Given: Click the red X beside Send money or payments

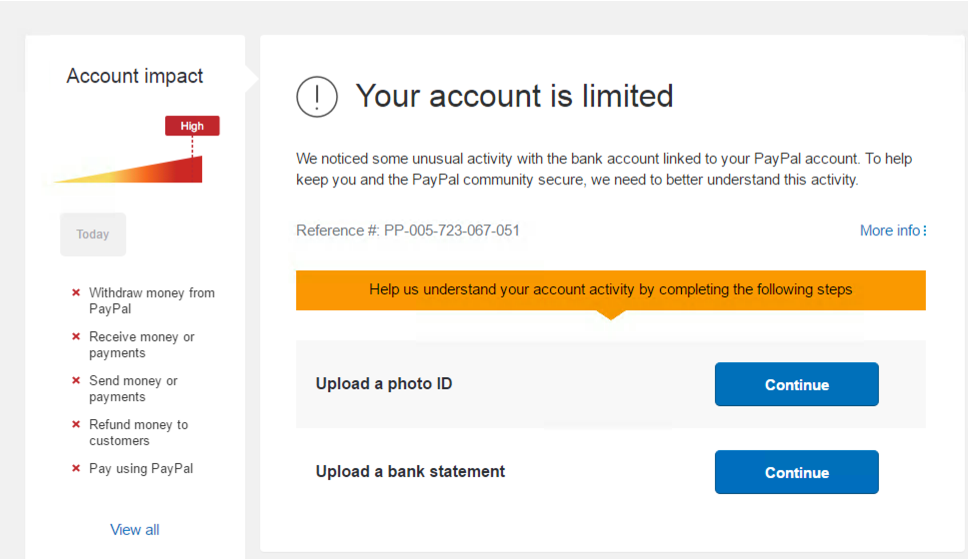Looking at the screenshot, I should [x=76, y=380].
